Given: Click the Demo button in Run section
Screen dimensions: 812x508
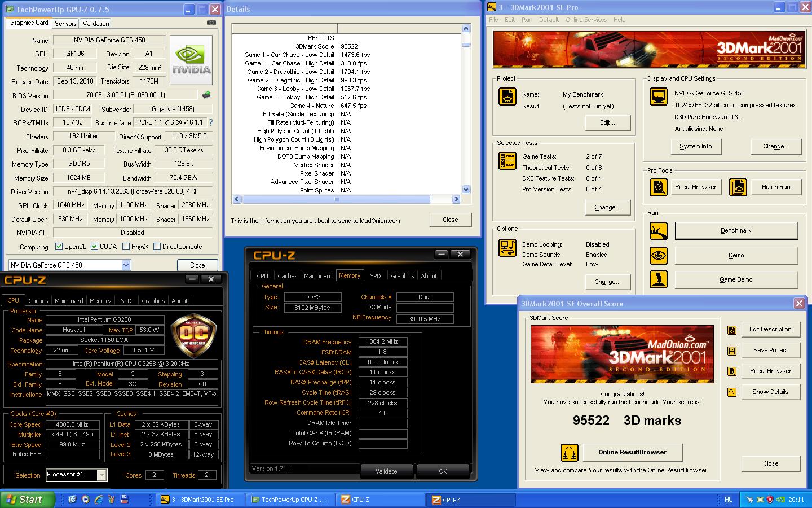Looking at the screenshot, I should [736, 256].
